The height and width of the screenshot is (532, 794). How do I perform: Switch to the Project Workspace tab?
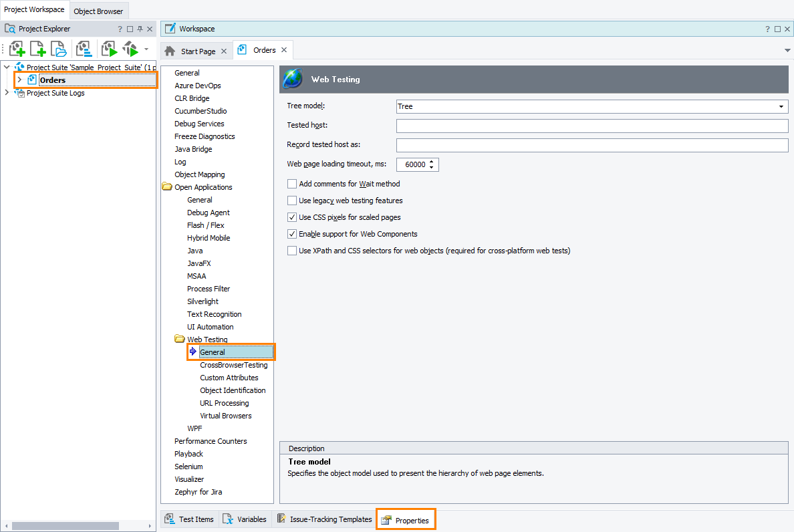tap(35, 9)
